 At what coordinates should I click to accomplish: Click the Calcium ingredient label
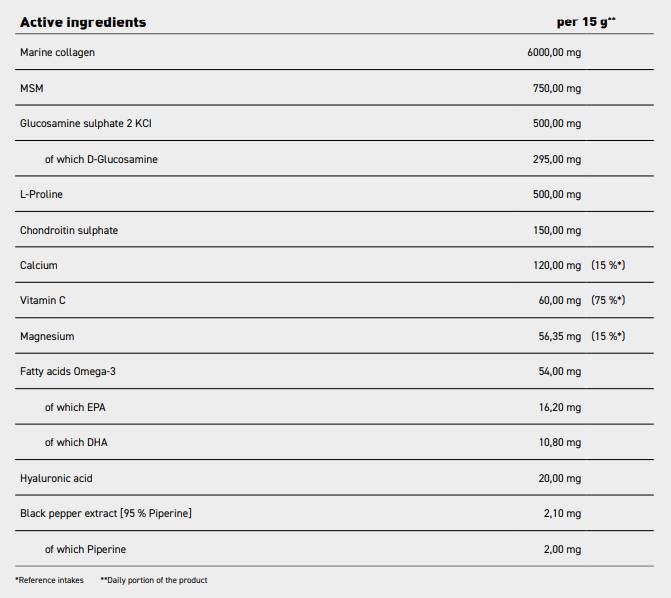(38, 265)
